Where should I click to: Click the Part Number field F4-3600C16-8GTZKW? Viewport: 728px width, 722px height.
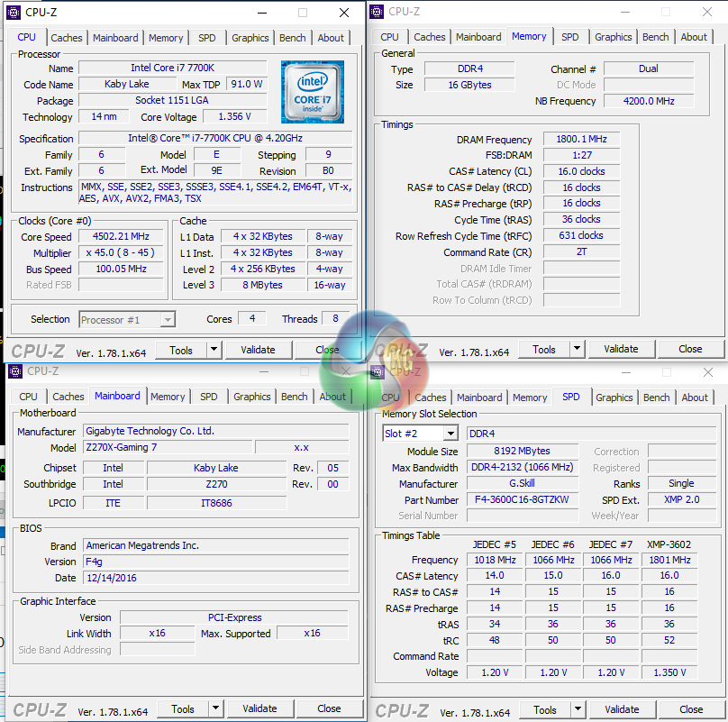(x=522, y=500)
